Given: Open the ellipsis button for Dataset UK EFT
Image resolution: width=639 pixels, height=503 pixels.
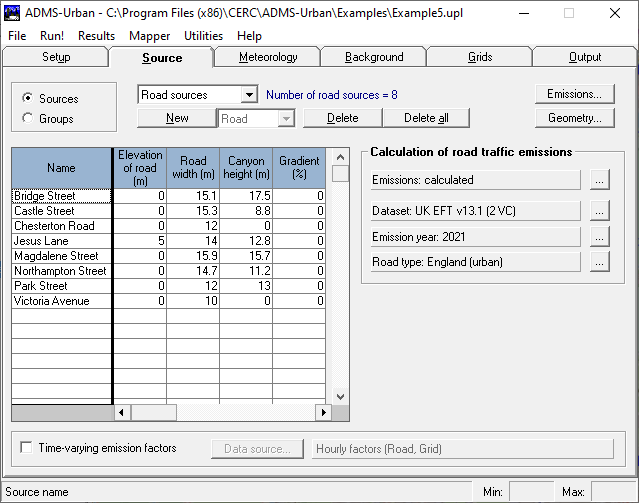Looking at the screenshot, I should point(599,211).
